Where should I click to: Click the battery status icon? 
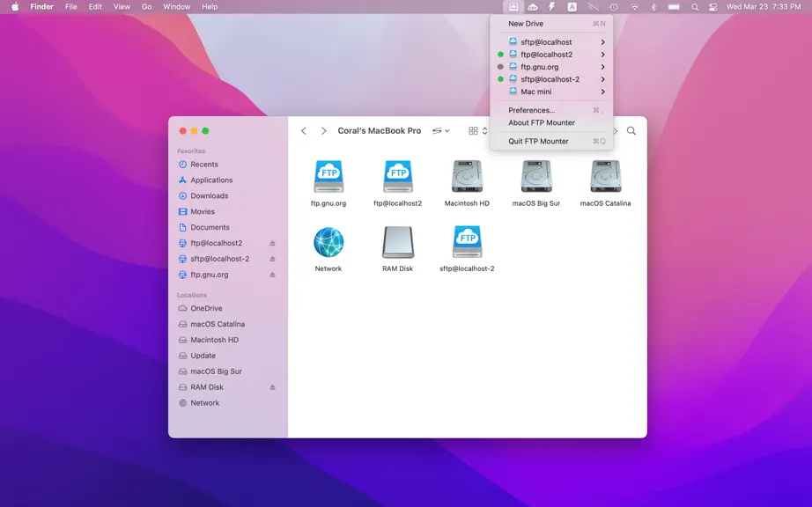click(675, 7)
